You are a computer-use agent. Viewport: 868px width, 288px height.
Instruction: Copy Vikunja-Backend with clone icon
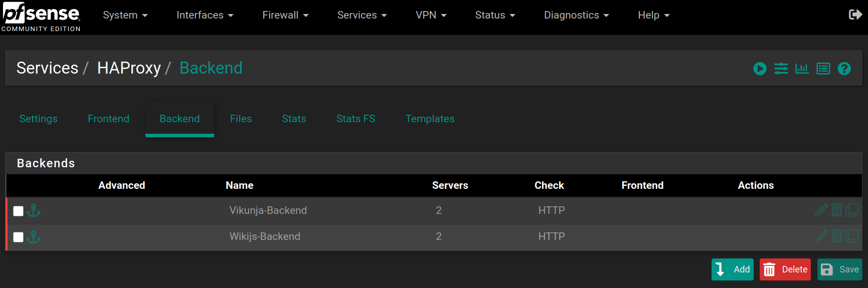(x=852, y=210)
